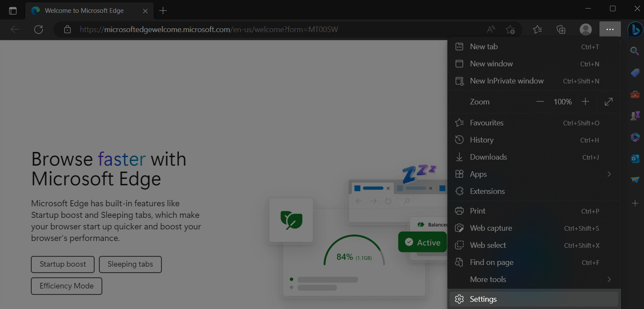Open the Shopping tag sidebar icon
This screenshot has height=309, width=644.
635,72
